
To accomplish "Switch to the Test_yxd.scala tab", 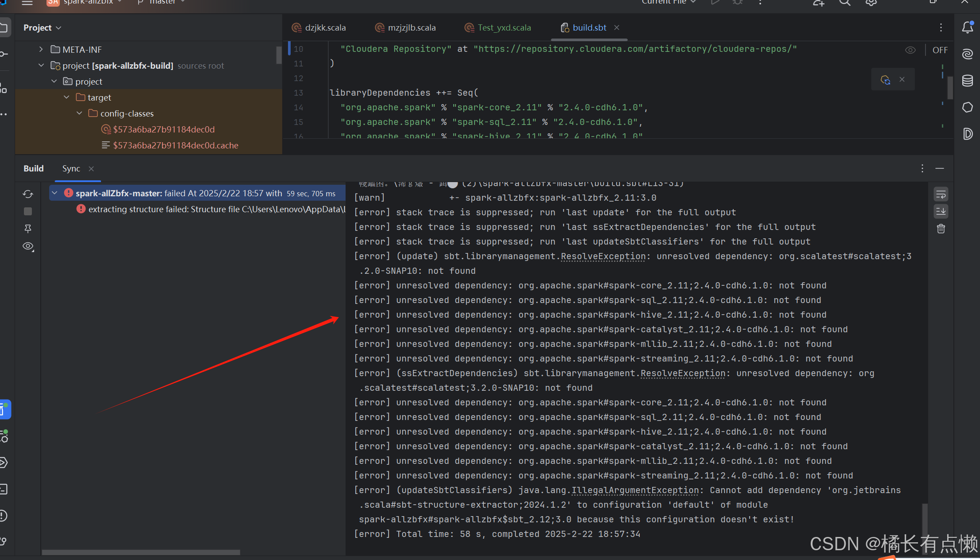I will pyautogui.click(x=504, y=27).
